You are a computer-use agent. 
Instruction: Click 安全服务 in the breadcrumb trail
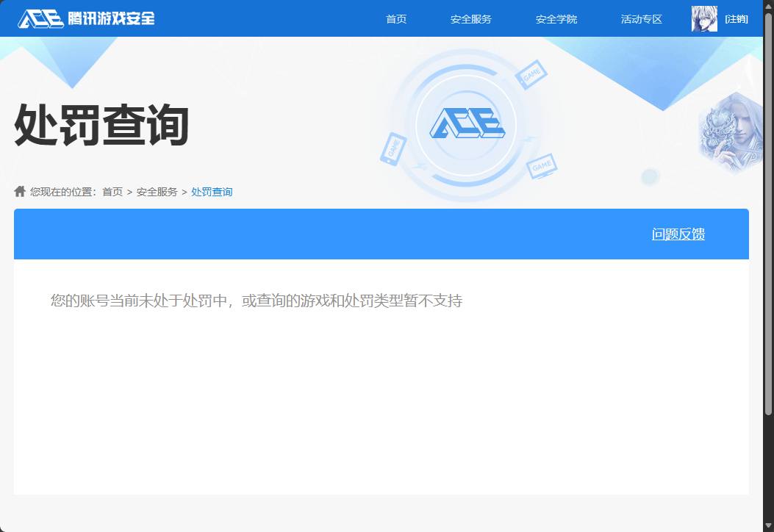click(x=157, y=191)
